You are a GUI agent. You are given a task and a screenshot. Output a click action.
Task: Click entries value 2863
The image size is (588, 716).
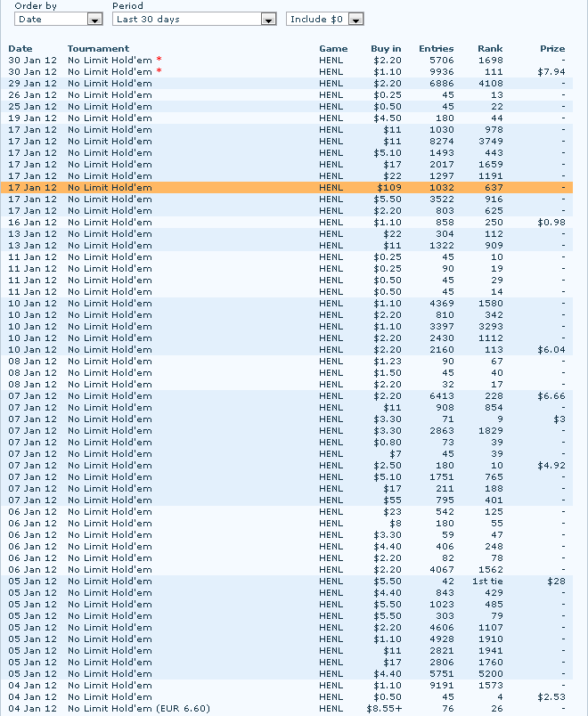[x=441, y=431]
